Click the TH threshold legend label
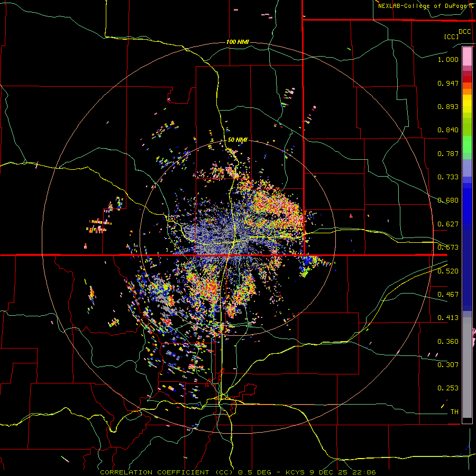This screenshot has height=476, width=476. point(454,412)
